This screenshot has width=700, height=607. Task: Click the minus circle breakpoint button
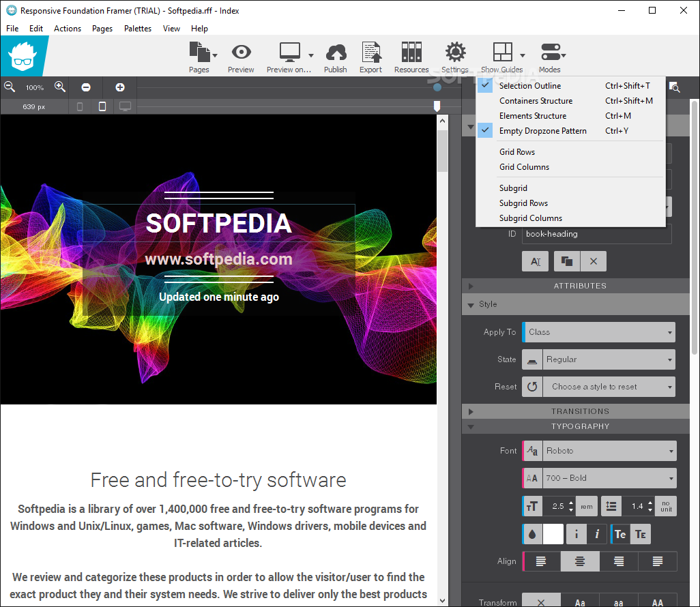86,87
